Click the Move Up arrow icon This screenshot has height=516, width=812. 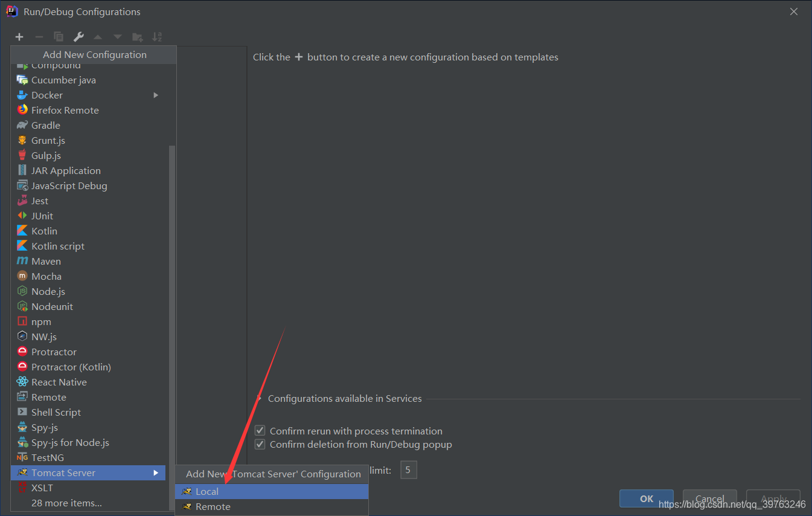(98, 37)
